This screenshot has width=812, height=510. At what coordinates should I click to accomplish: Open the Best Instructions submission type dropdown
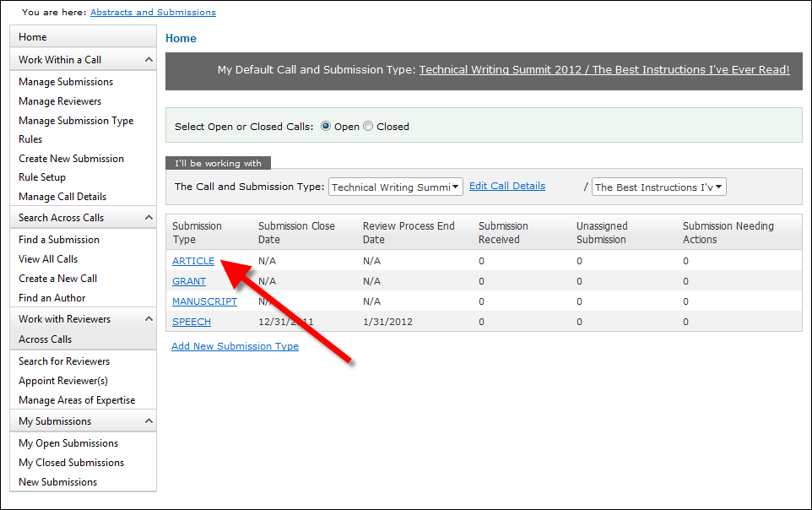pos(658,187)
